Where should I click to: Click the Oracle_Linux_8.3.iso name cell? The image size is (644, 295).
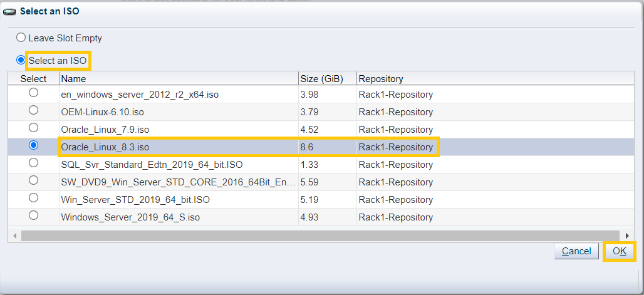pos(179,147)
